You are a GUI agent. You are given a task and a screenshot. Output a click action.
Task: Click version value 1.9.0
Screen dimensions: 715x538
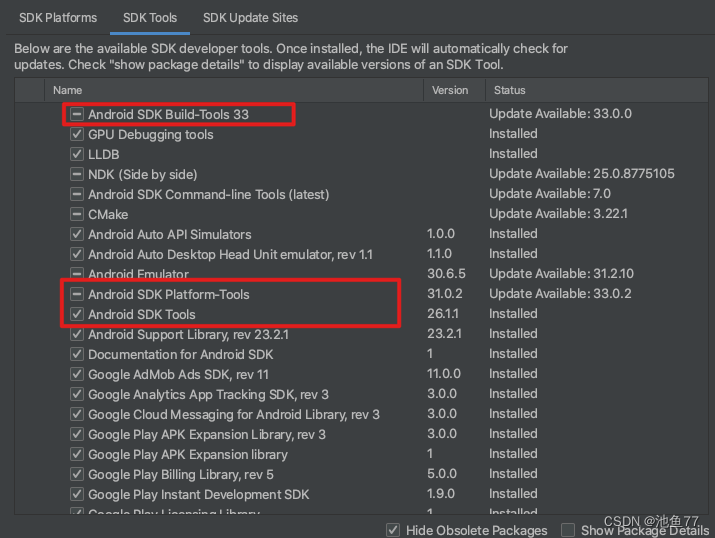point(441,494)
